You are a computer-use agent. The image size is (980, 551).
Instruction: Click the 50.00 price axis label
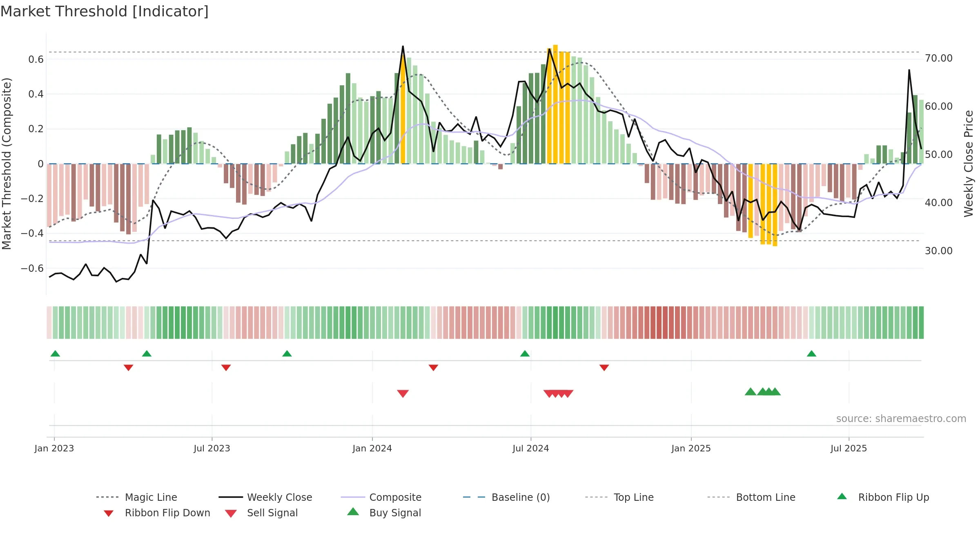[x=939, y=155]
